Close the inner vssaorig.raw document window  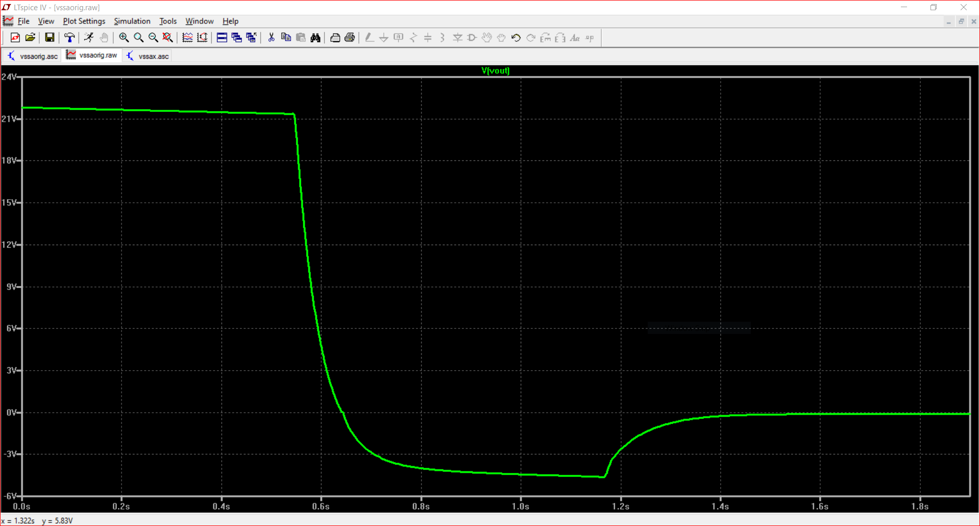pyautogui.click(x=974, y=21)
